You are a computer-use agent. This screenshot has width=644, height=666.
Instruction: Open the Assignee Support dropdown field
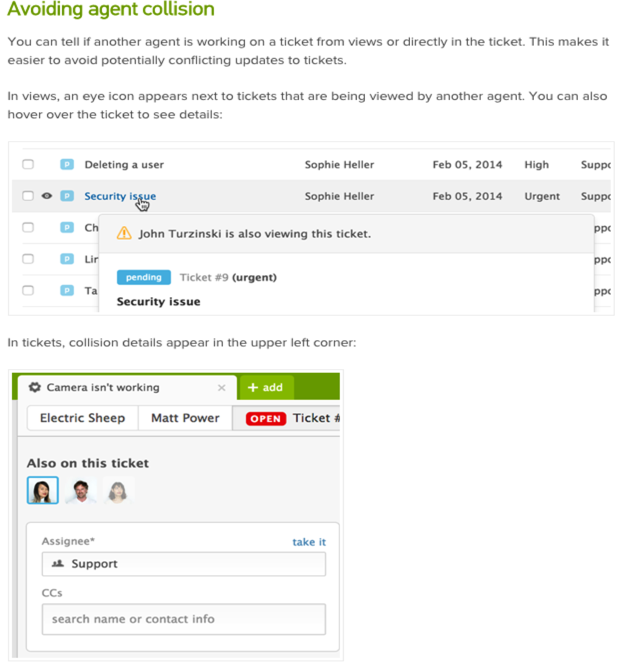click(184, 564)
